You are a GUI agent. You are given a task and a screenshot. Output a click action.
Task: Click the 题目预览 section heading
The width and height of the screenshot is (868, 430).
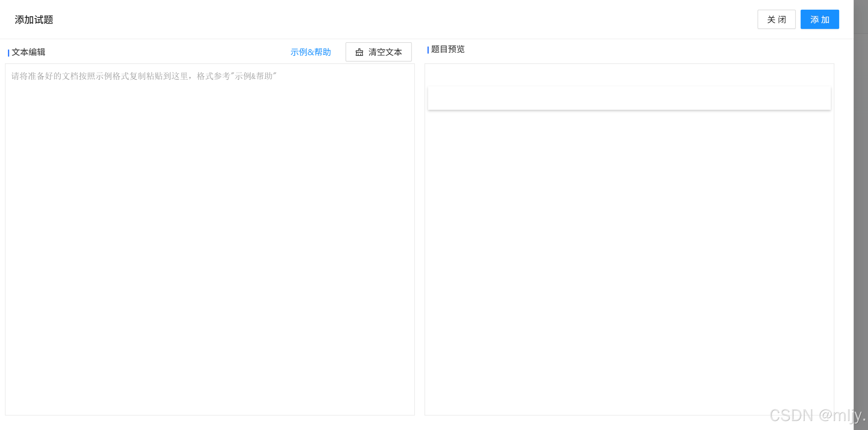coord(448,49)
